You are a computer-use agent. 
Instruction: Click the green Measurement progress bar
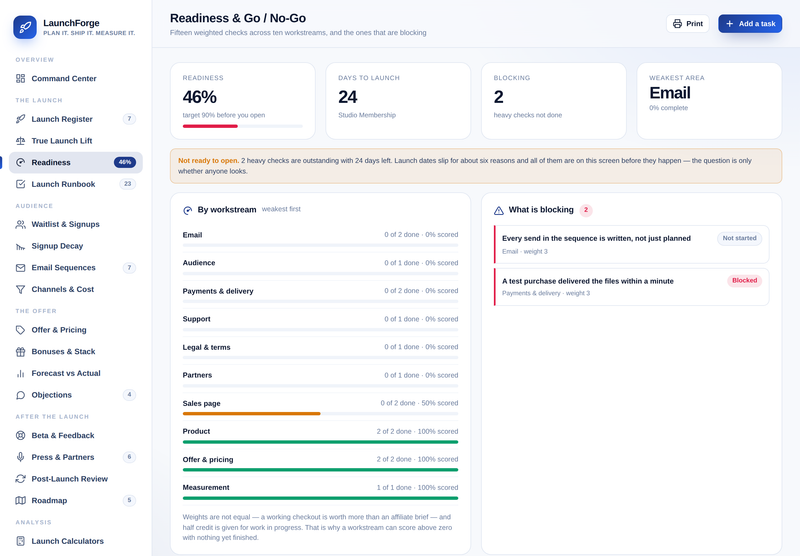coord(320,498)
